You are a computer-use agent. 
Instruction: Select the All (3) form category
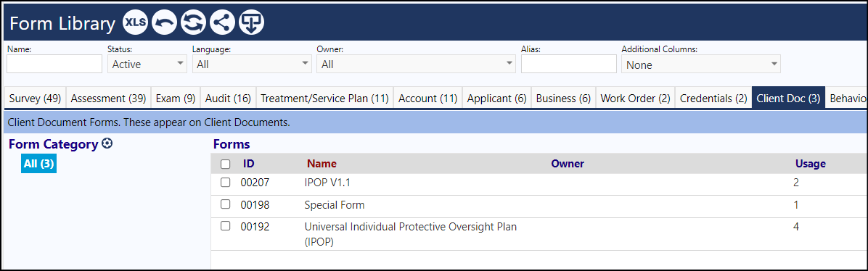38,164
